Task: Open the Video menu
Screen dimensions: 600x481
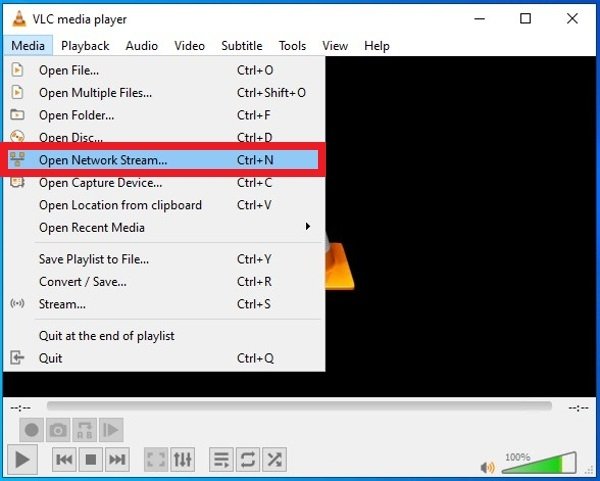Action: (189, 46)
